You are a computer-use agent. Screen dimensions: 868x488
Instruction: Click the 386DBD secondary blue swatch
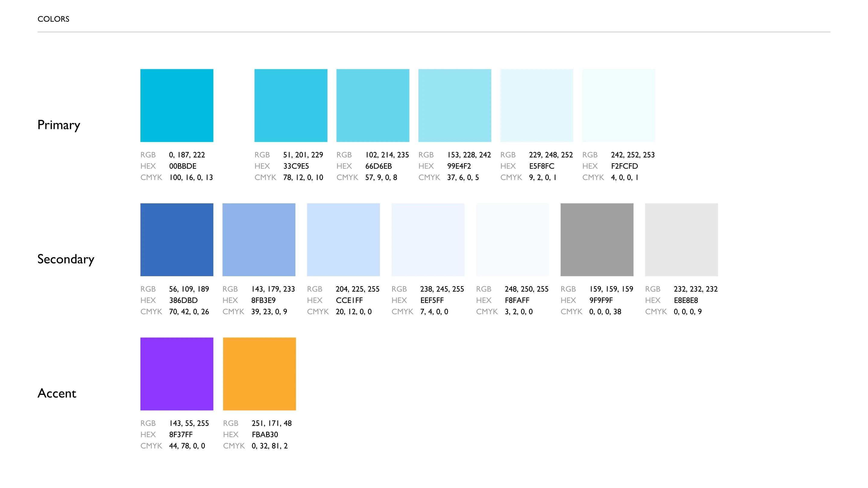coord(177,239)
